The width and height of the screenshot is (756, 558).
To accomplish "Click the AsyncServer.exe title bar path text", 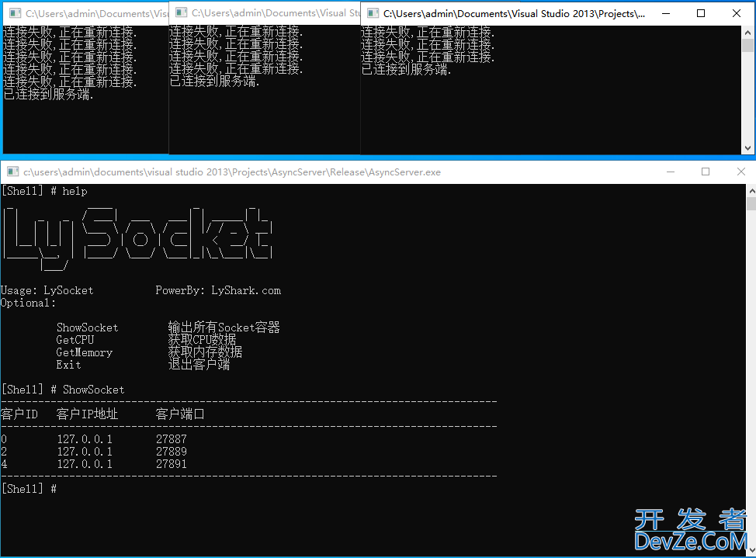I will pos(231,172).
